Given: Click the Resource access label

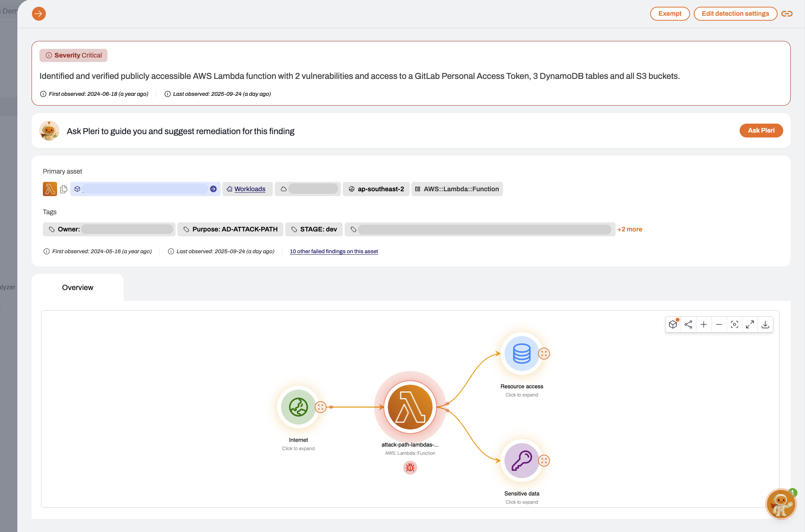Looking at the screenshot, I should pos(522,387).
